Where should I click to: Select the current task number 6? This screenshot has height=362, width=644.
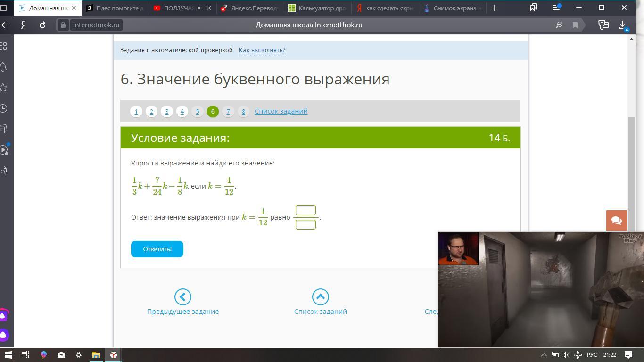pos(213,111)
